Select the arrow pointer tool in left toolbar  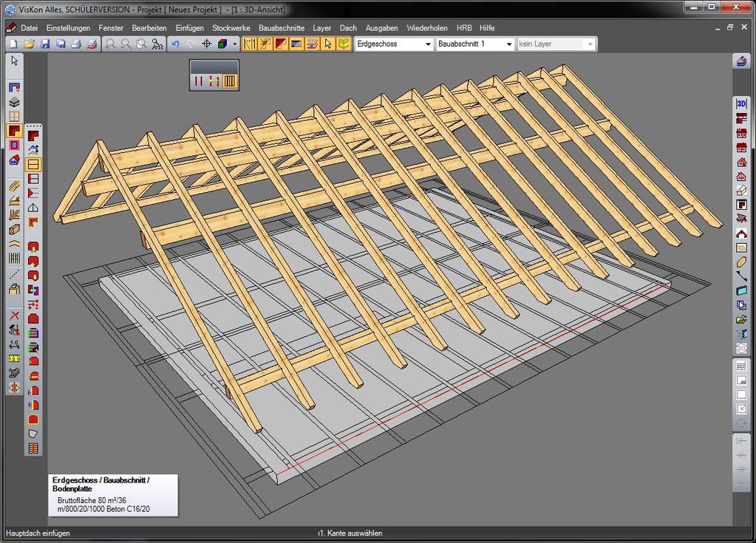tap(15, 61)
